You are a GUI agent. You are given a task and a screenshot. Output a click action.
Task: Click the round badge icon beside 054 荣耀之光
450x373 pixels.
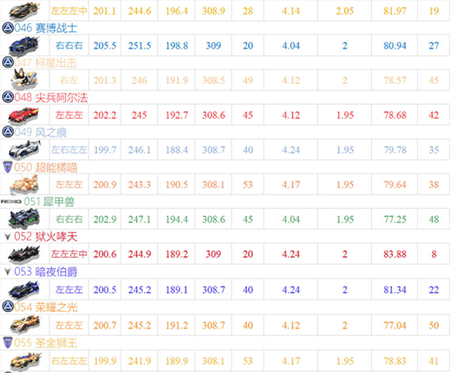8,307
